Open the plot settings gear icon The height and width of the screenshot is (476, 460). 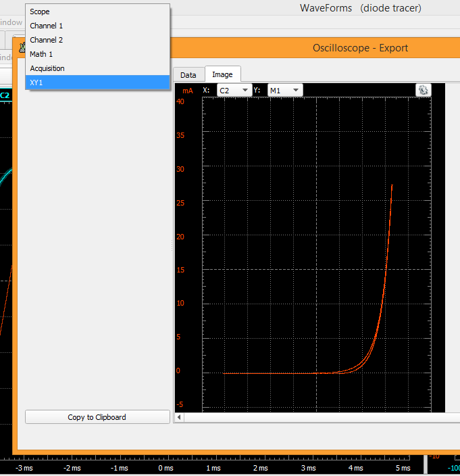423,90
